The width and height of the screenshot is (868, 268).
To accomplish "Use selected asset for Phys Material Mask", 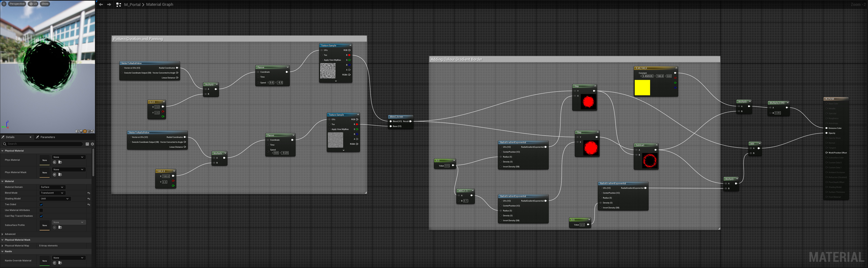I will [54, 175].
